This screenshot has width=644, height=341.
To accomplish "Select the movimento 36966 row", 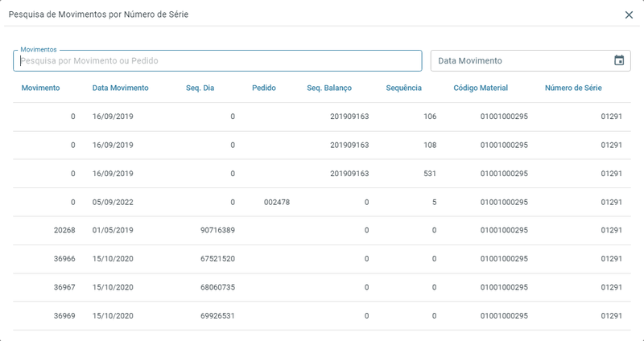I will [x=322, y=259].
